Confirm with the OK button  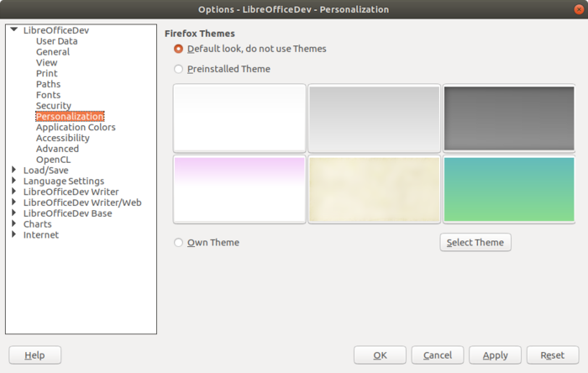(380, 355)
